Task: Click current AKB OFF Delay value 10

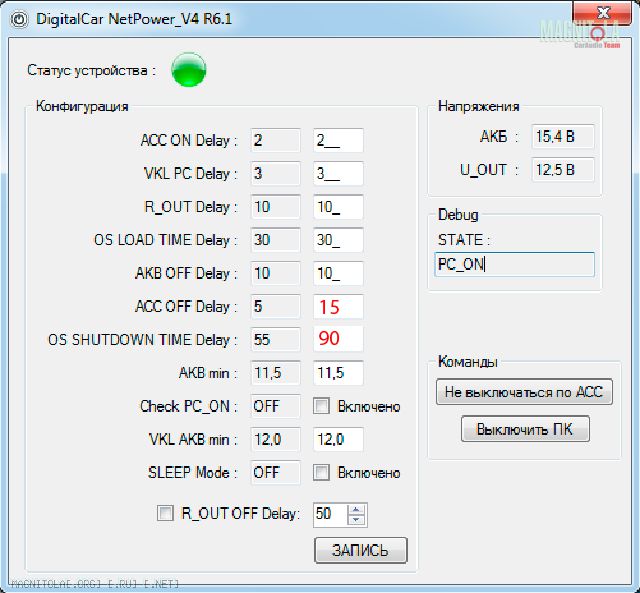Action: (275, 273)
